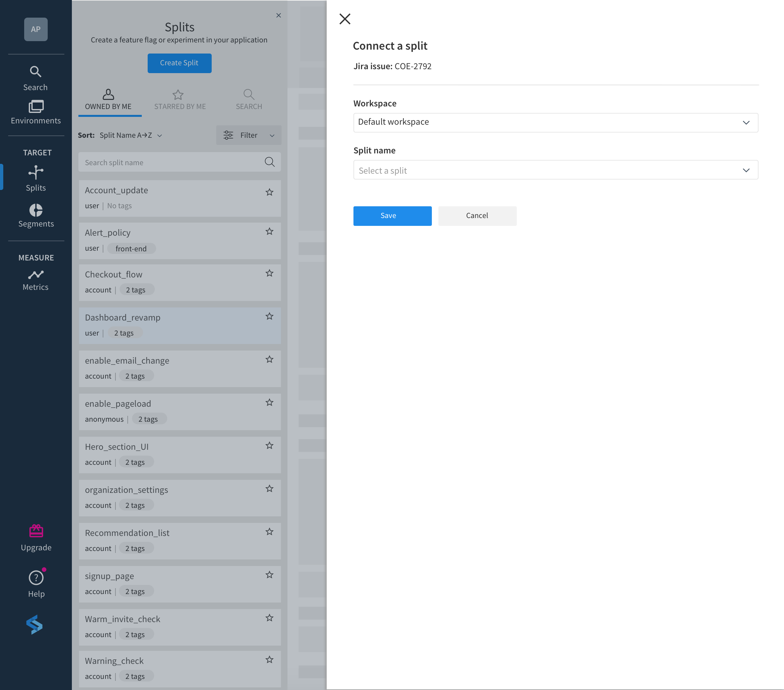Click the Create Split button
The height and width of the screenshot is (690, 784).
(179, 63)
